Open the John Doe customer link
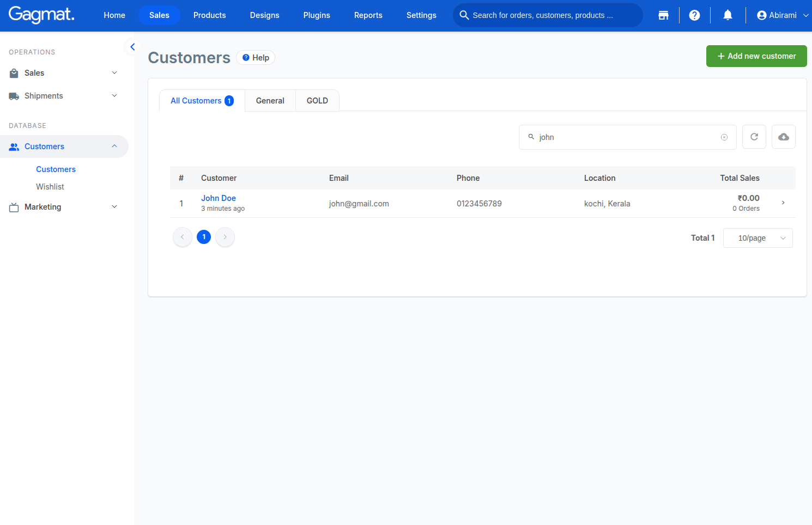 [x=219, y=198]
